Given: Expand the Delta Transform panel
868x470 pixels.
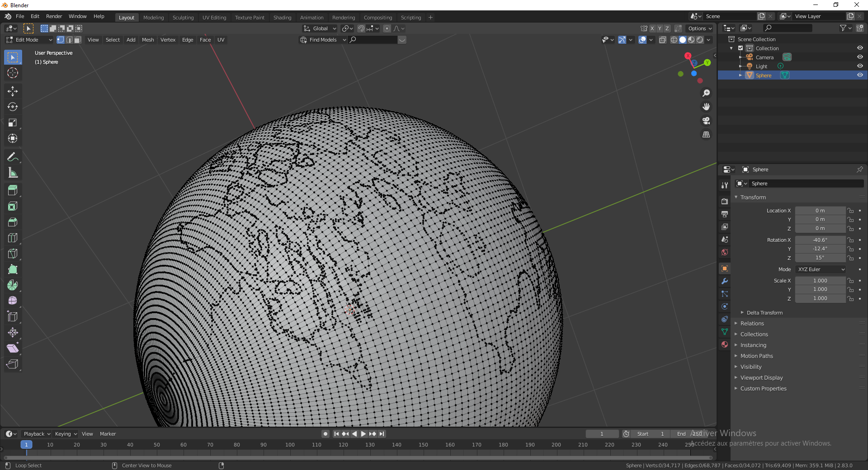Looking at the screenshot, I should pos(764,313).
